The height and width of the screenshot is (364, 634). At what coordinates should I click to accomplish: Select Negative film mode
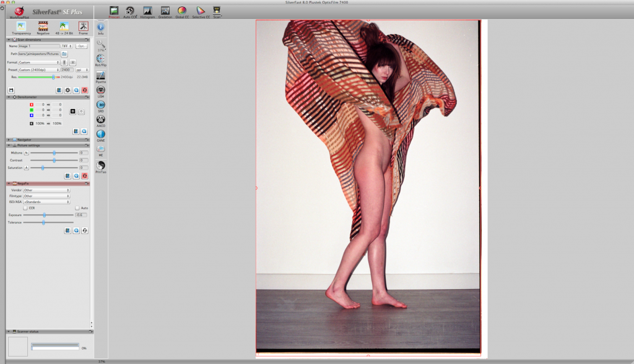(43, 28)
